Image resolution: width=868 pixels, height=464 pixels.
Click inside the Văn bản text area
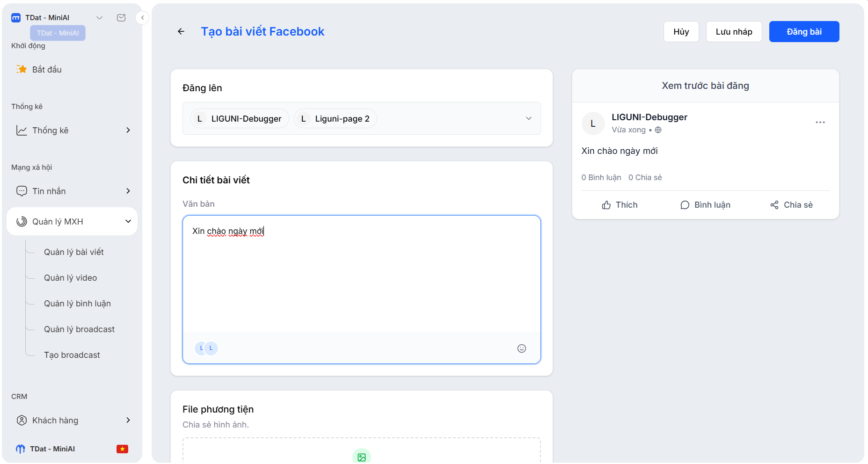click(x=361, y=275)
